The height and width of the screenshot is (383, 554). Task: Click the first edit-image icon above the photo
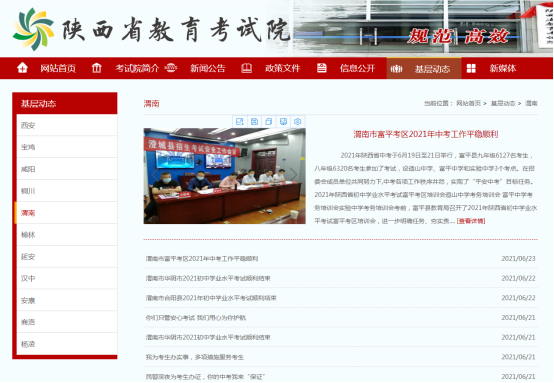(x=240, y=122)
